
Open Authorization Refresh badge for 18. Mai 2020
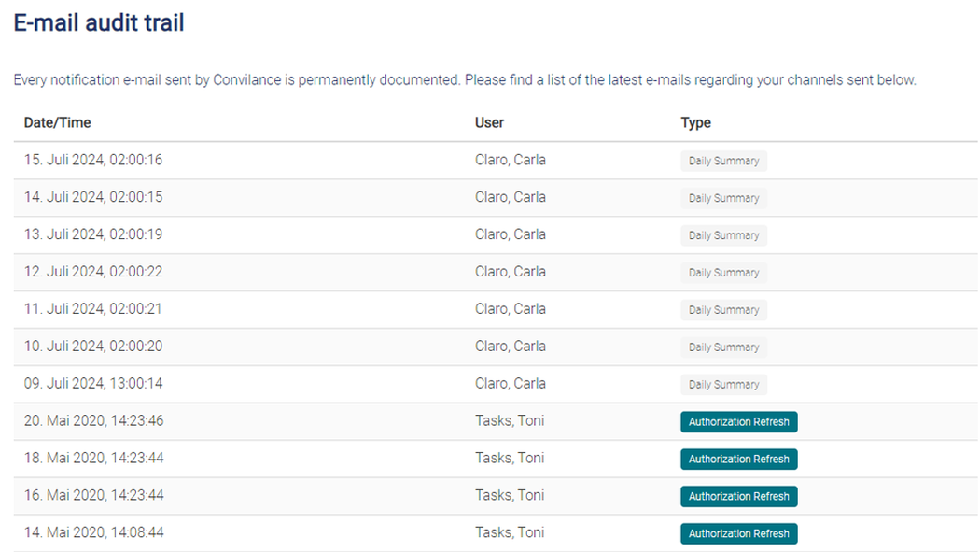739,459
